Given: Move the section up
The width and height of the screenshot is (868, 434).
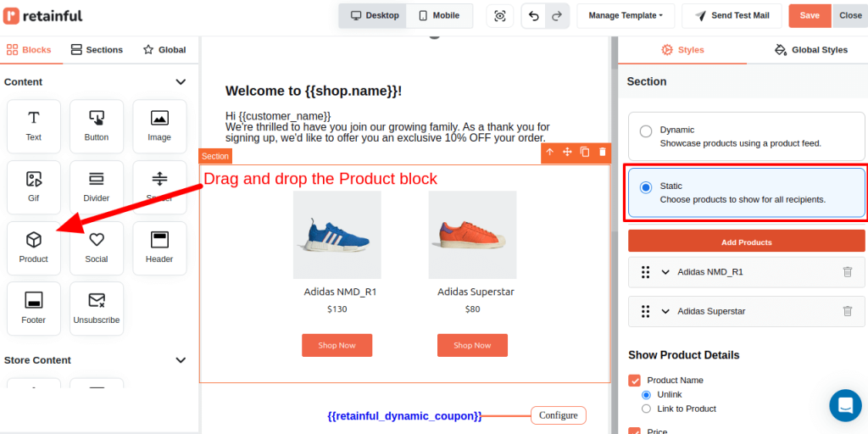Looking at the screenshot, I should click(549, 153).
